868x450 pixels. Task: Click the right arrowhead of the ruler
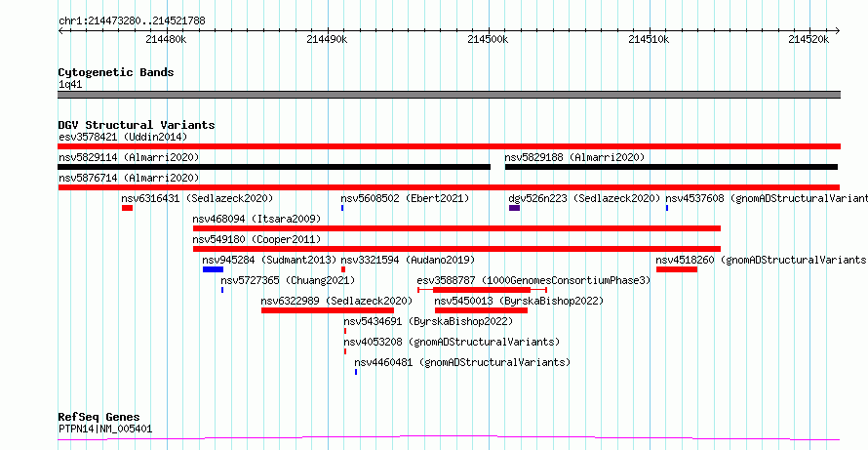coord(838,30)
